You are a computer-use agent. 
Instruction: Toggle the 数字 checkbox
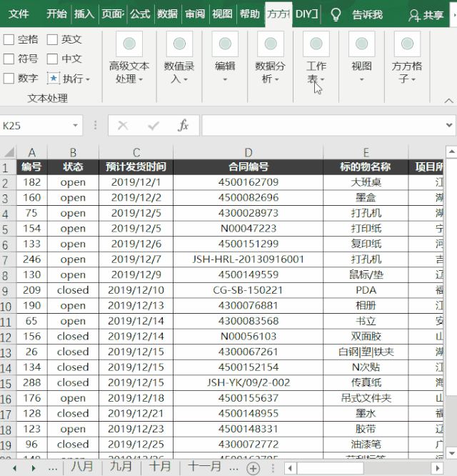coord(9,79)
